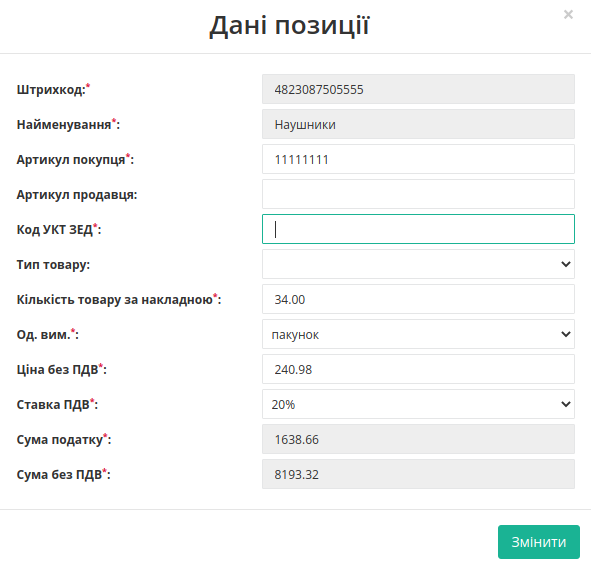Screen dimensions: 591x573
Task: Click the Артикул продавця empty field
Action: tap(418, 194)
